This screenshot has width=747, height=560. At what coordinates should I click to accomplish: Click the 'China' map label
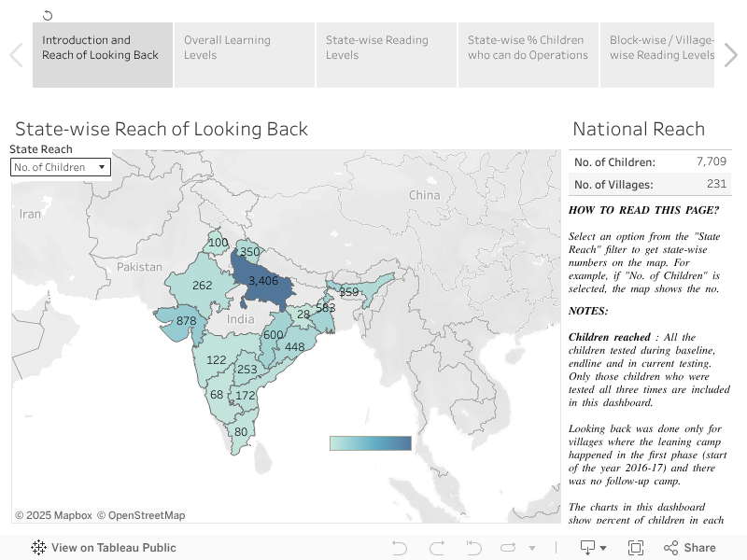click(424, 195)
